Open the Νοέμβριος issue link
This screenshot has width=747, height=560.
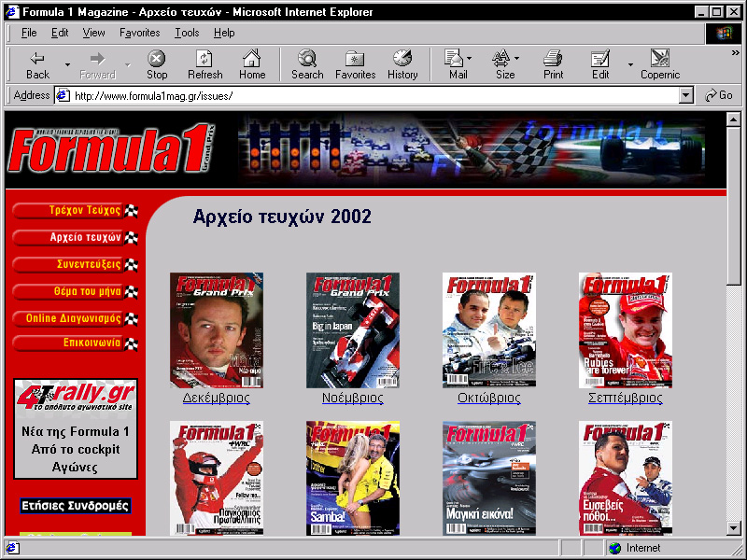pos(353,398)
